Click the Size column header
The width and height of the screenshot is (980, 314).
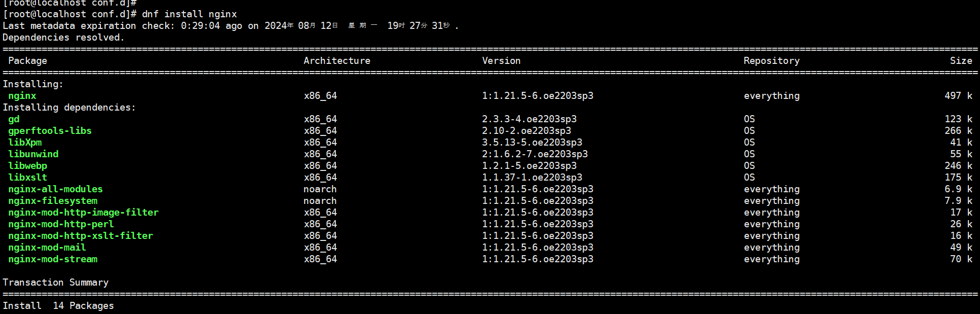(x=961, y=61)
